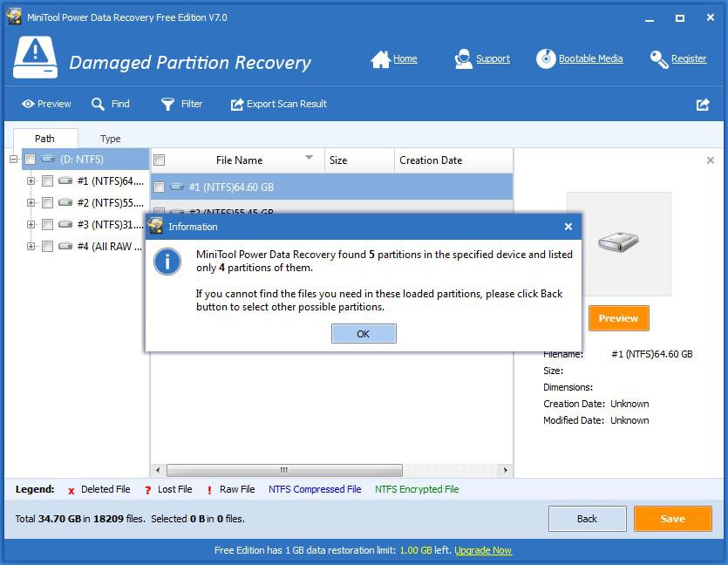Open the Support link
Viewport: 728px width, 565px height.
coord(493,59)
